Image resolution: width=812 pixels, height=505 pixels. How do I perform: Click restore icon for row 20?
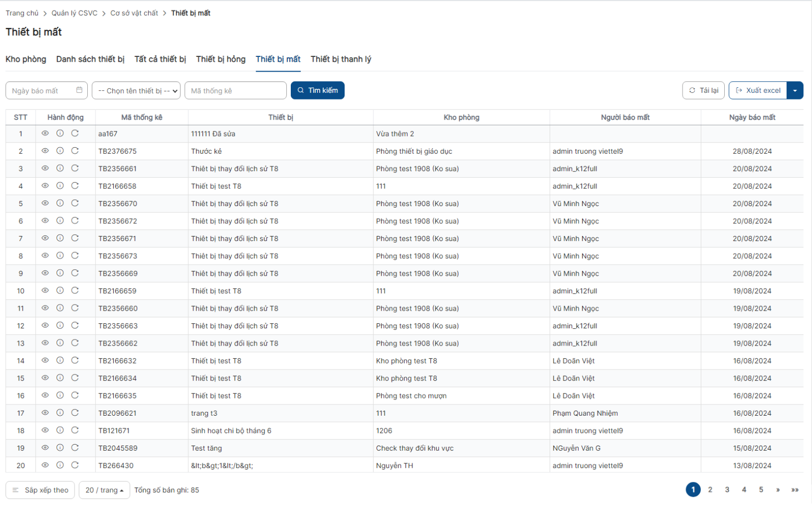click(75, 465)
